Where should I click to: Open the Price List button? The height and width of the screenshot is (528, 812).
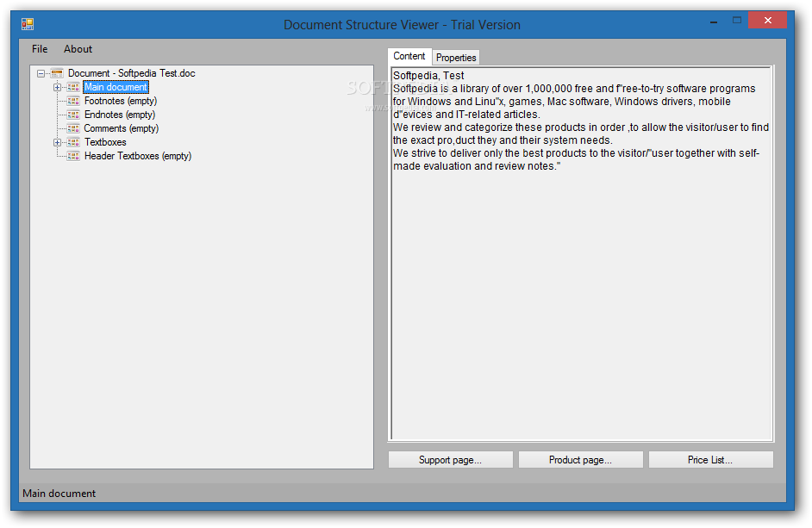click(710, 460)
